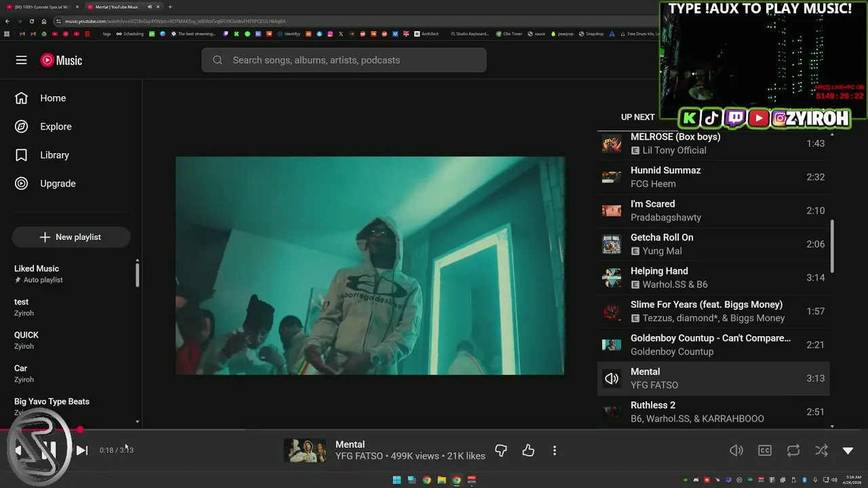This screenshot has width=868, height=488.
Task: Open the Car playlist
Action: pos(71,373)
